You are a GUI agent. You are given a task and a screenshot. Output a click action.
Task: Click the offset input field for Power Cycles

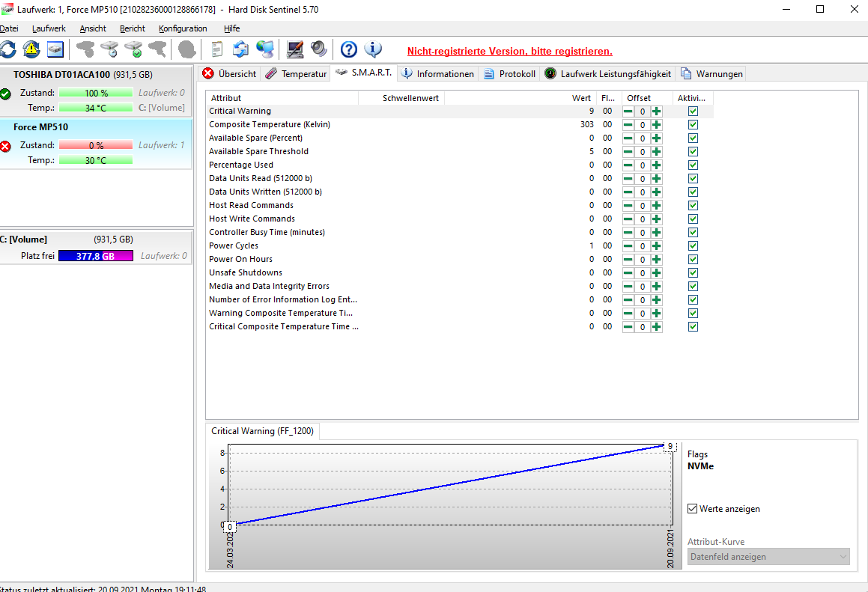(642, 246)
